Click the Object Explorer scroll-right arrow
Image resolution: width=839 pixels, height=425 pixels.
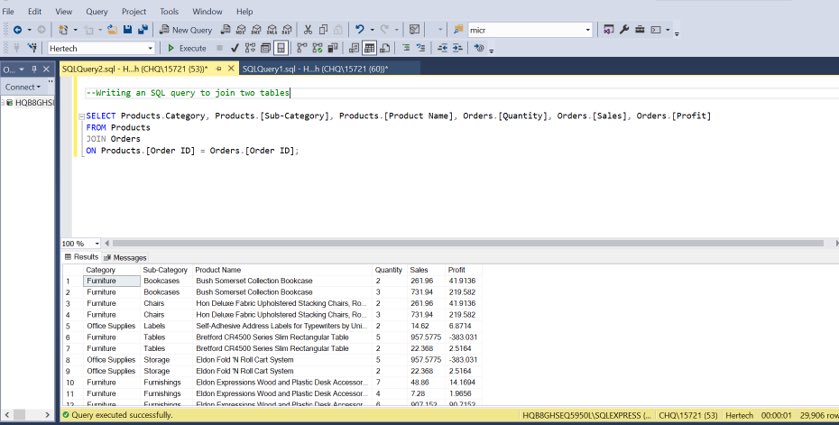47,415
